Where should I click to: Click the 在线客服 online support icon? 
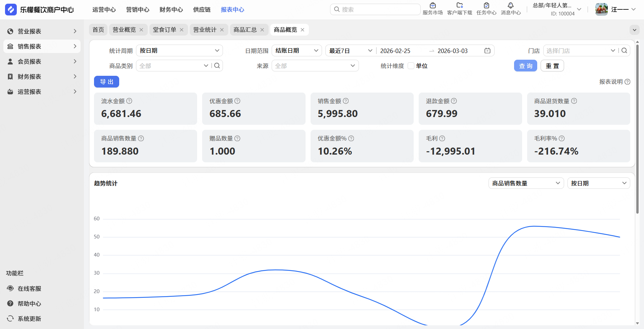click(10, 288)
